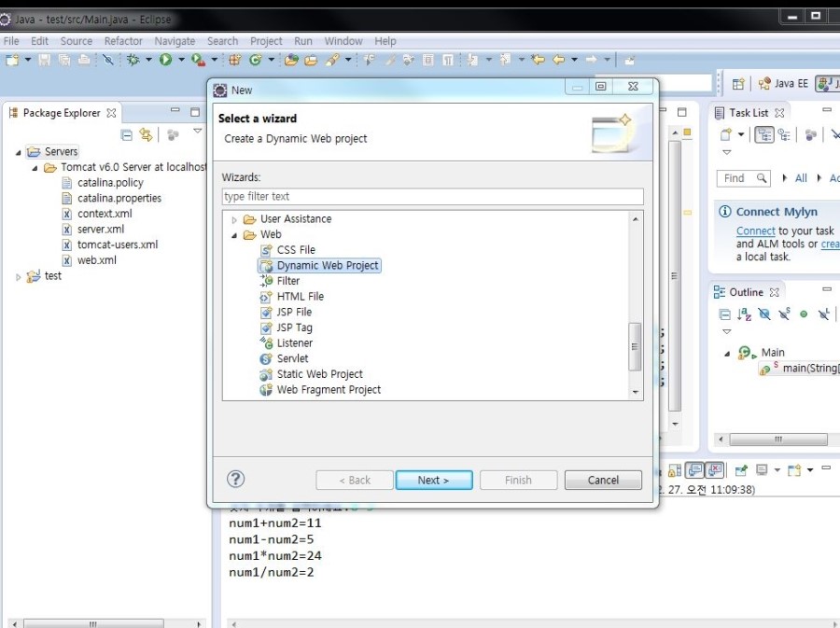Collapse the Main class in Outline

pyautogui.click(x=727, y=354)
